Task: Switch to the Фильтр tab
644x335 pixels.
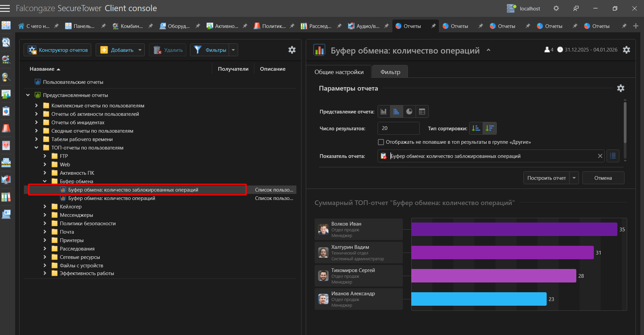Action: pyautogui.click(x=390, y=72)
